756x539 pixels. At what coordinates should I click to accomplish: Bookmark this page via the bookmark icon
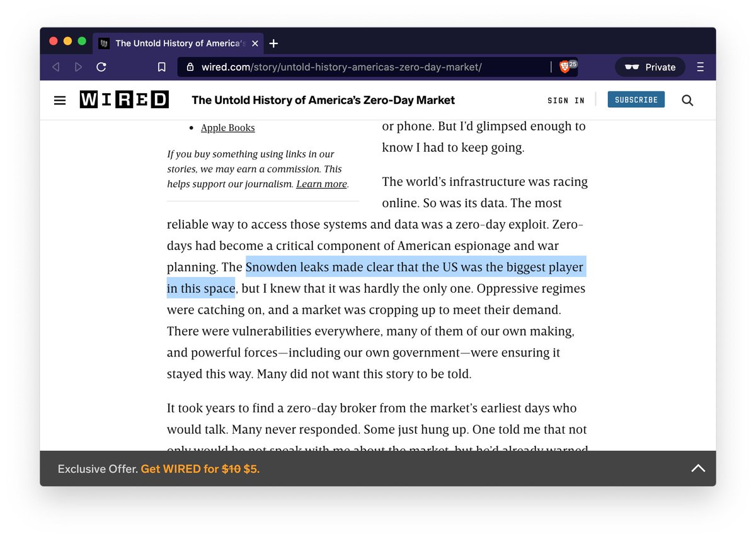[161, 66]
